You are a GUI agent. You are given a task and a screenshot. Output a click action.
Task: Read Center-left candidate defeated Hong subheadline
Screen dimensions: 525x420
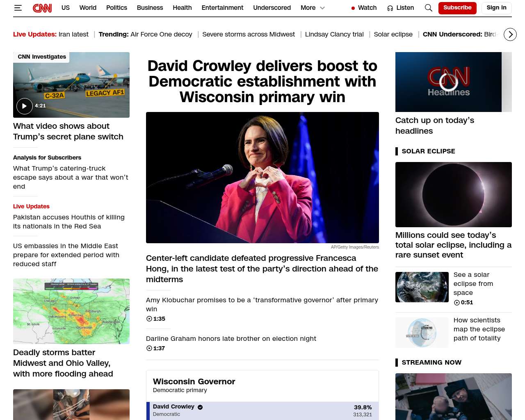pos(262,269)
